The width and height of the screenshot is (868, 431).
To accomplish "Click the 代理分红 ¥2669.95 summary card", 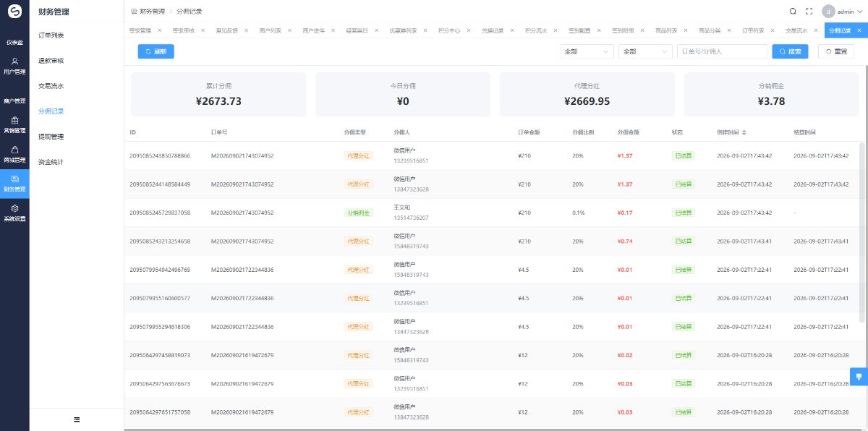I will pos(587,95).
